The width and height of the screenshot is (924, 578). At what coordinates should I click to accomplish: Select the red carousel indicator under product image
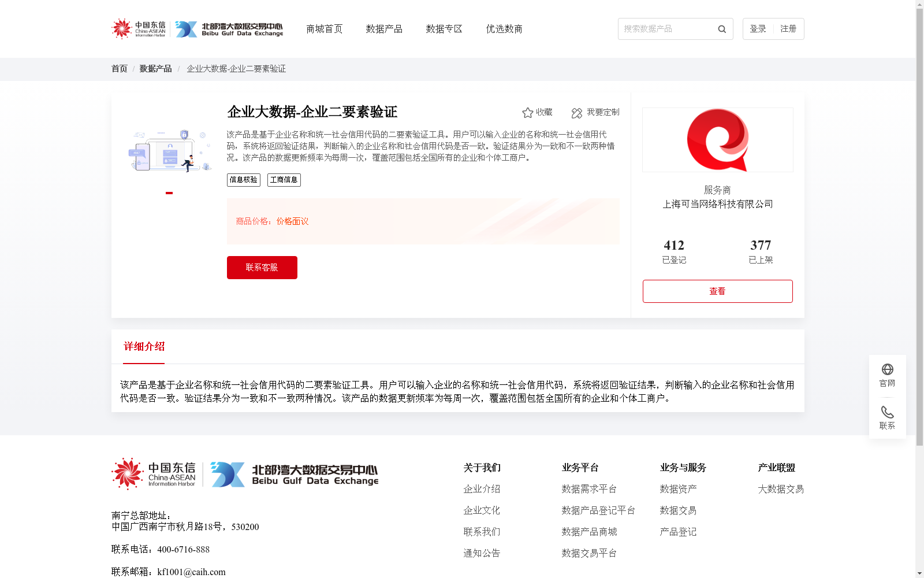coord(169,193)
